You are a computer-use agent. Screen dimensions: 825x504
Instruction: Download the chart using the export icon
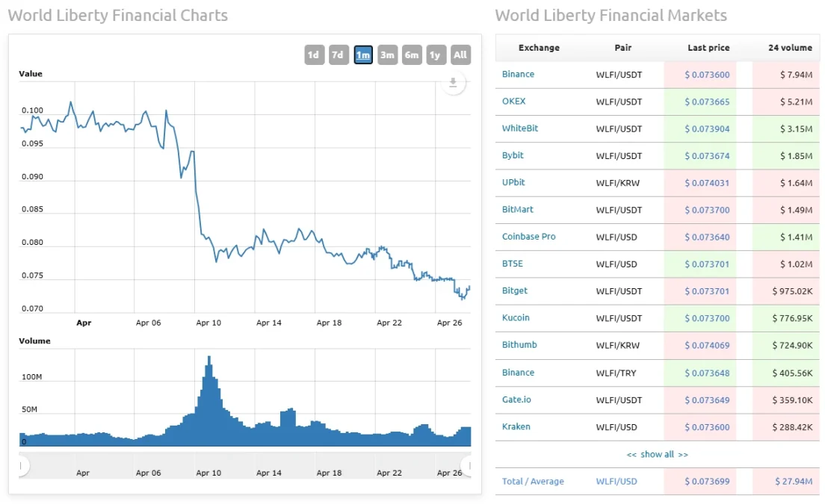[453, 83]
